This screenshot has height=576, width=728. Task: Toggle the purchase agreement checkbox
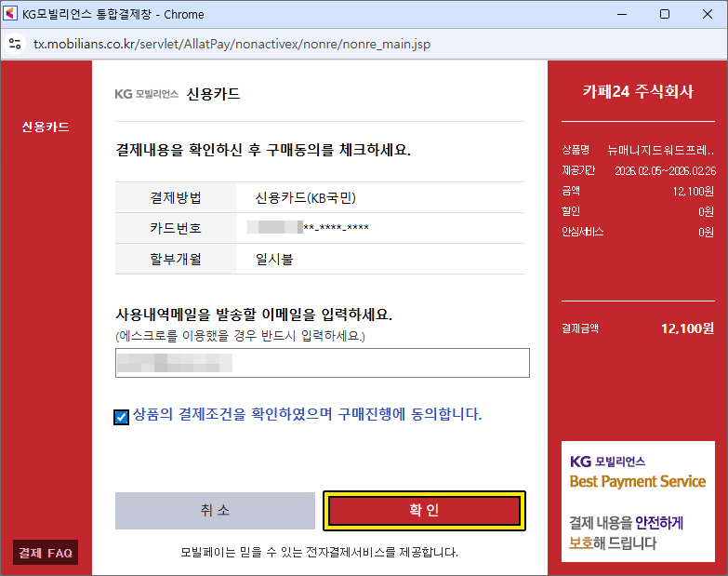click(x=122, y=417)
